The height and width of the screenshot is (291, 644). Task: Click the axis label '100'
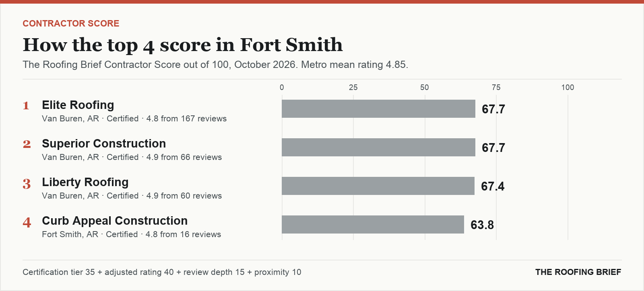(568, 88)
